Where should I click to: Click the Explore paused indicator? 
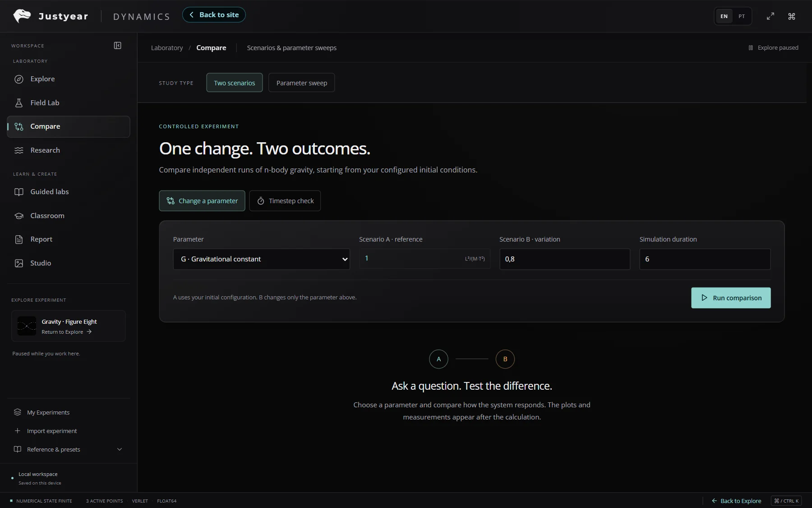pos(773,48)
